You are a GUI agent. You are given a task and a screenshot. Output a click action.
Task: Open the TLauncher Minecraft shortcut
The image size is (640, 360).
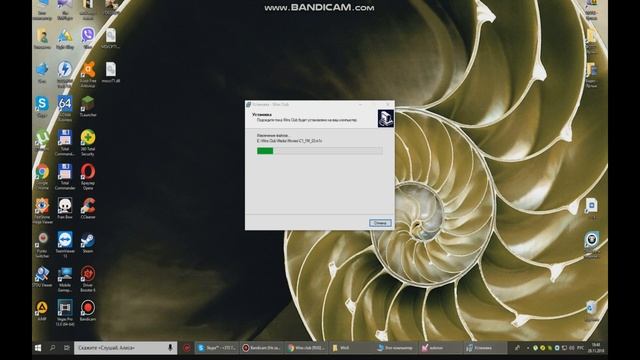tap(88, 107)
